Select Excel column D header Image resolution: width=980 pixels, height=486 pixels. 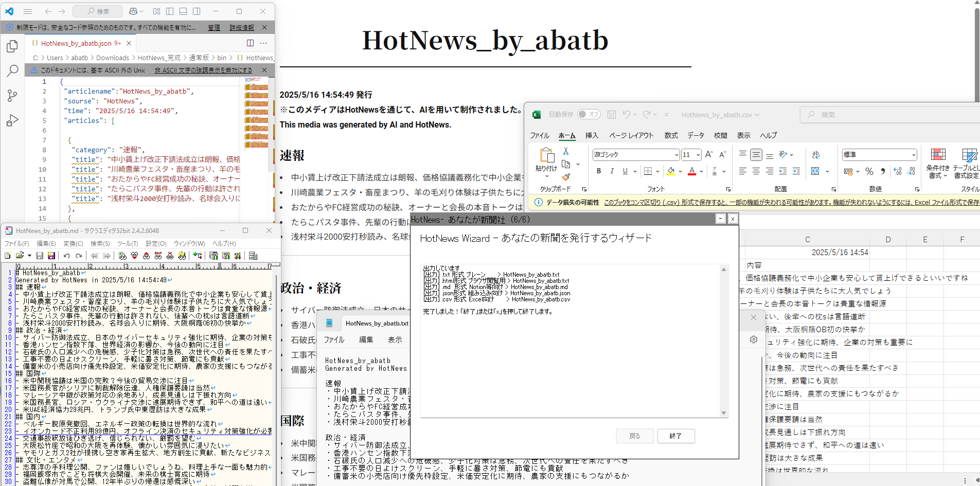888,239
